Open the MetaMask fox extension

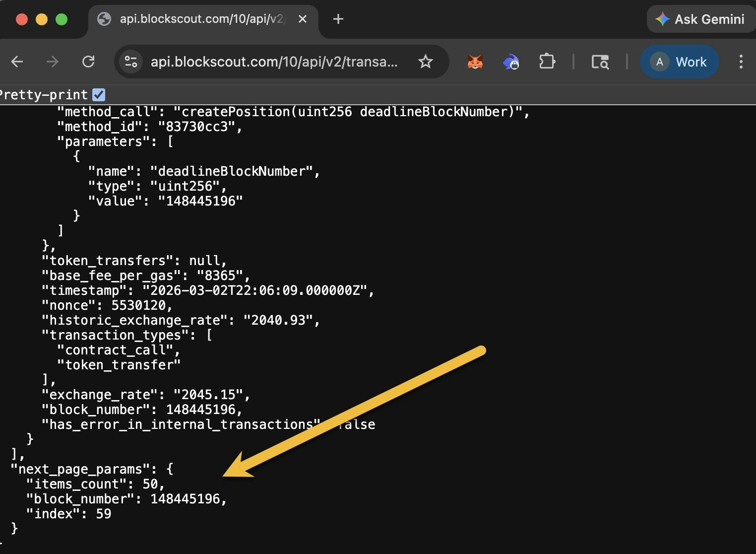click(475, 62)
